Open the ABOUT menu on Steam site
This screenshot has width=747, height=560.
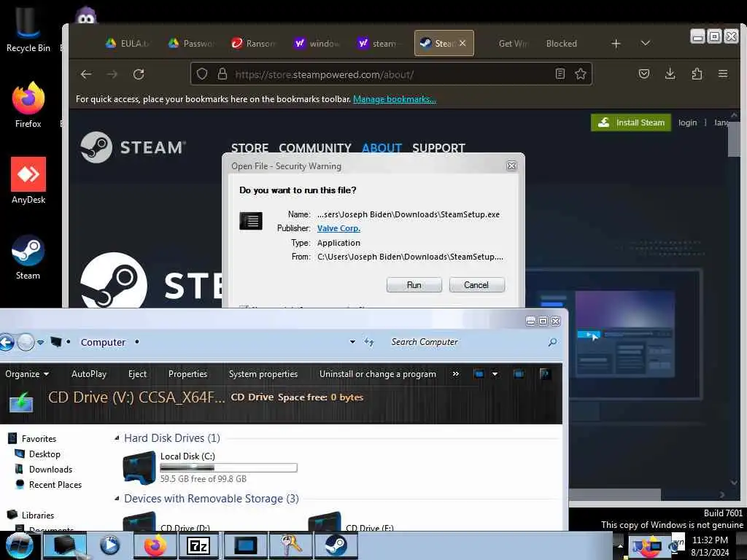coord(382,147)
